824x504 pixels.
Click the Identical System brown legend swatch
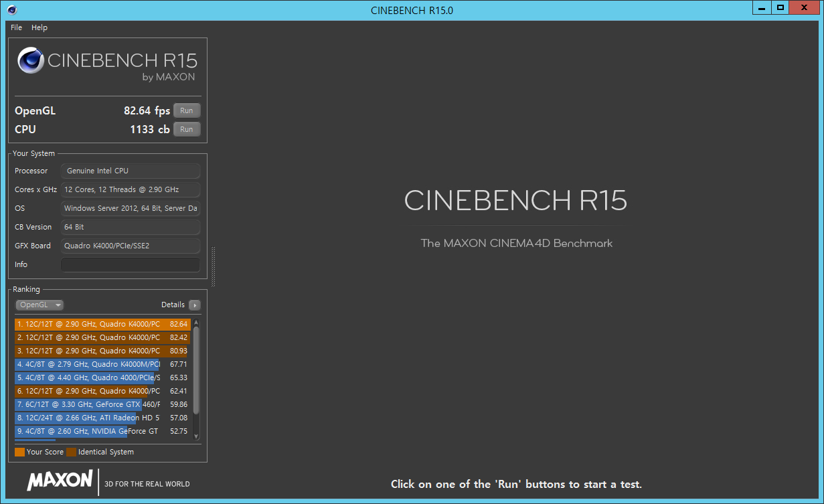point(71,452)
